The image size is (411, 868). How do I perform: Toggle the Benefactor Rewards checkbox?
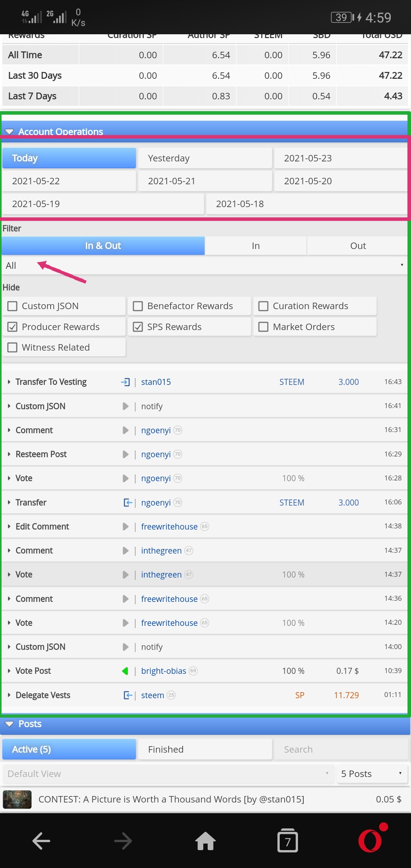click(138, 306)
